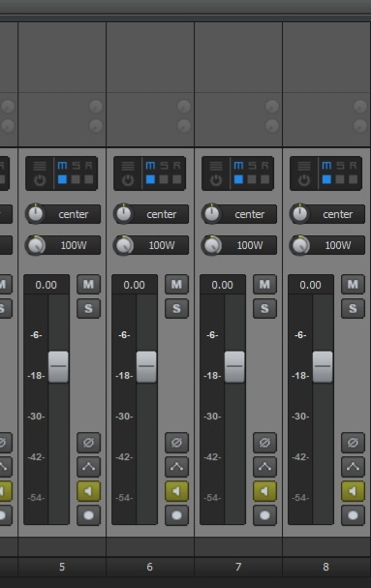Arm track 6 for recording
Viewport: 371px width, 588px height.
coord(176,515)
